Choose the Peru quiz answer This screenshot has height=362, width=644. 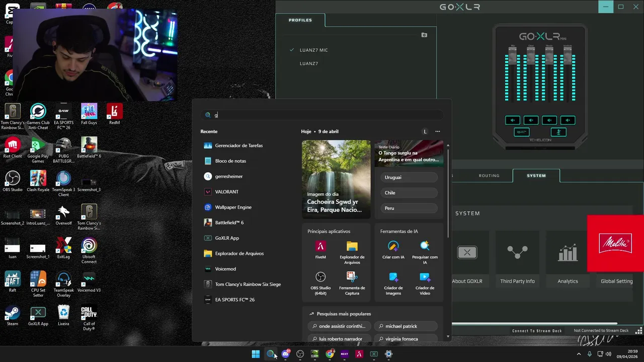[x=409, y=208]
